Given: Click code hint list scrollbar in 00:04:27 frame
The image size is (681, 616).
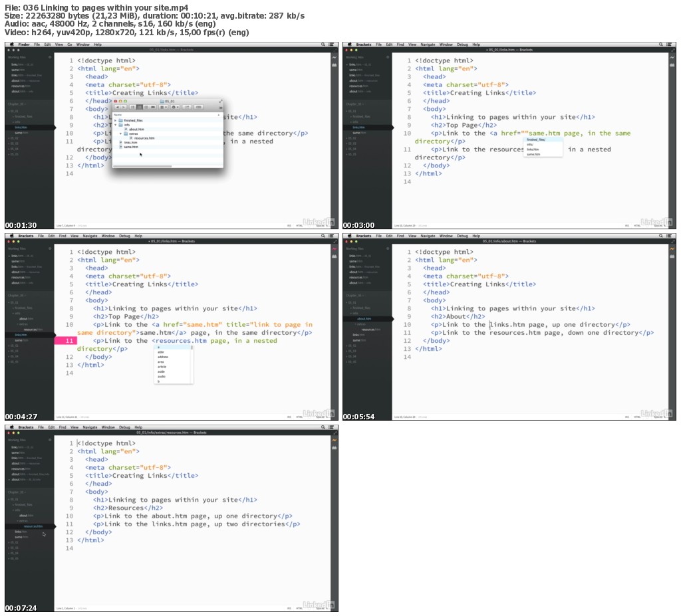Looking at the screenshot, I should click(192, 348).
